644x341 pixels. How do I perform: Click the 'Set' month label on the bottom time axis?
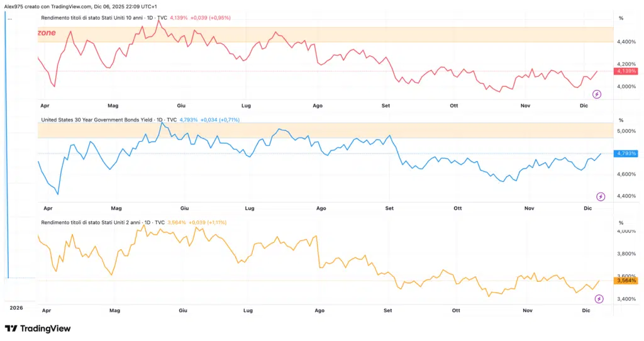387,310
